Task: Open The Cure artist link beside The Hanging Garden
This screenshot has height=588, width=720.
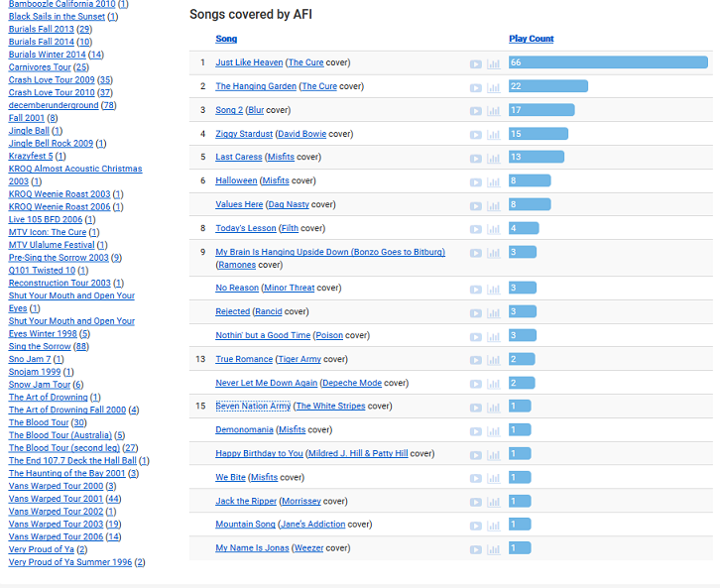Action: click(319, 86)
